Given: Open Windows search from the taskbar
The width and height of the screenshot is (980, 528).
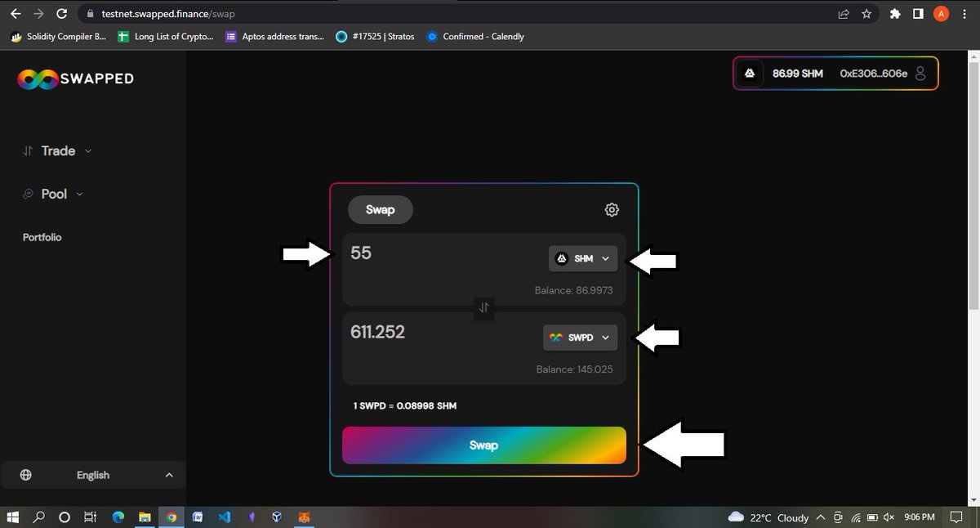Looking at the screenshot, I should point(38,517).
